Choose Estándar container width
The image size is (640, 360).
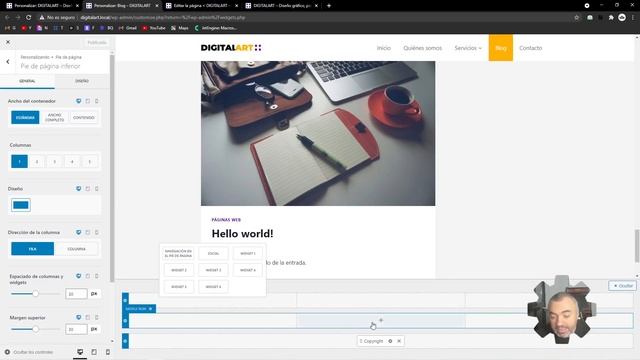click(25, 118)
